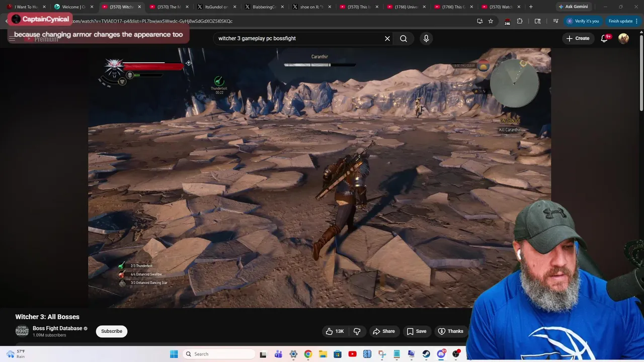Open Task View on the taskbar
644x362 pixels.
pyautogui.click(x=263, y=354)
